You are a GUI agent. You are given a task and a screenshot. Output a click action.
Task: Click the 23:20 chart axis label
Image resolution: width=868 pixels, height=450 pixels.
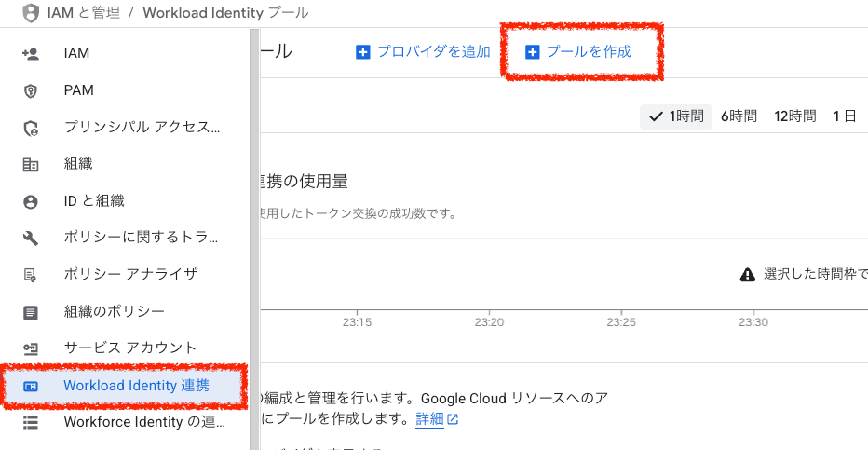click(489, 322)
